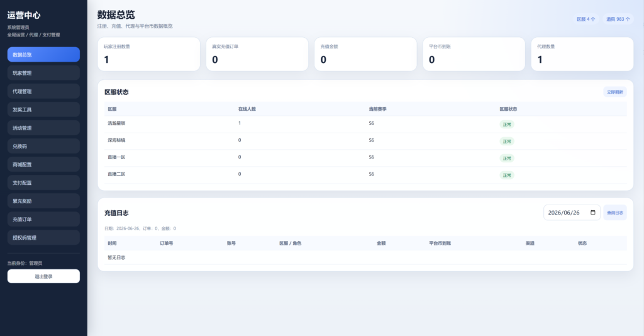Open 商城配置 from the sidebar
644x336 pixels.
tap(43, 164)
